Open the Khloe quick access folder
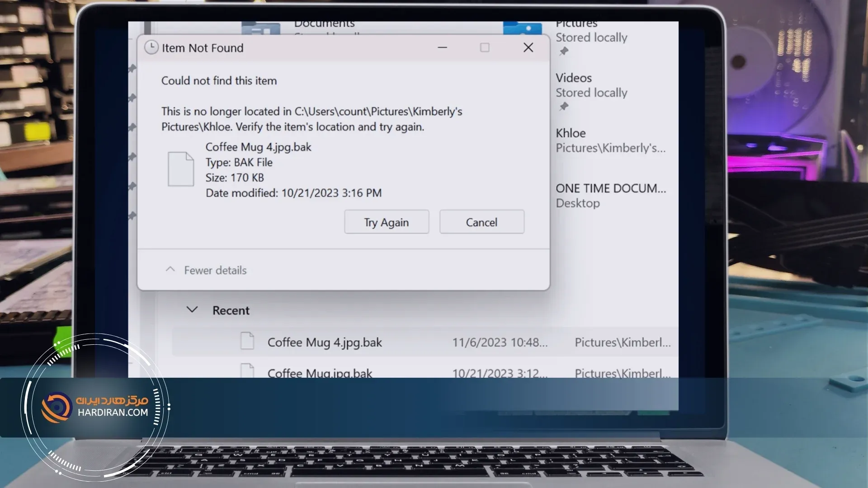This screenshot has width=868, height=488. click(570, 133)
